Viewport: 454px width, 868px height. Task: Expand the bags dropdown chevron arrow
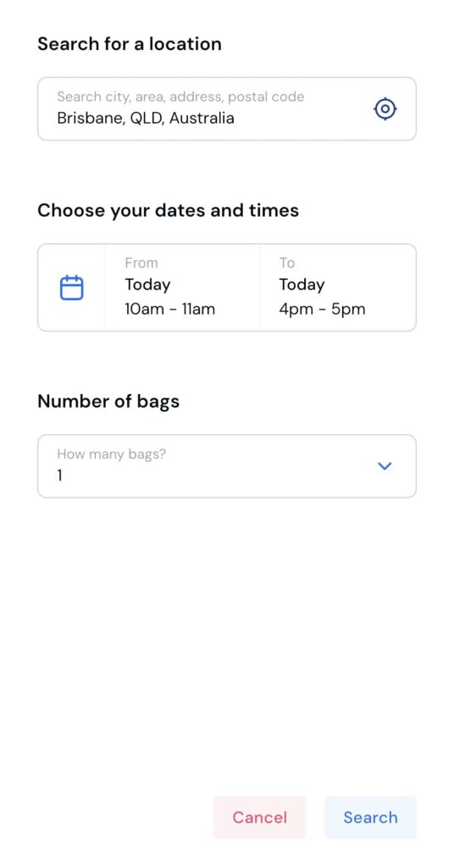click(385, 466)
